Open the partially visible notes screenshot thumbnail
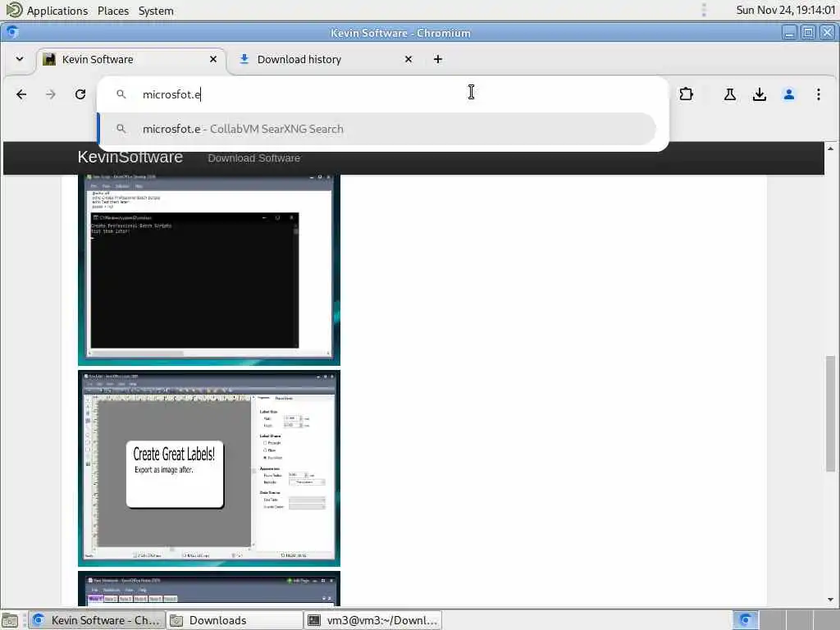 [x=209, y=588]
